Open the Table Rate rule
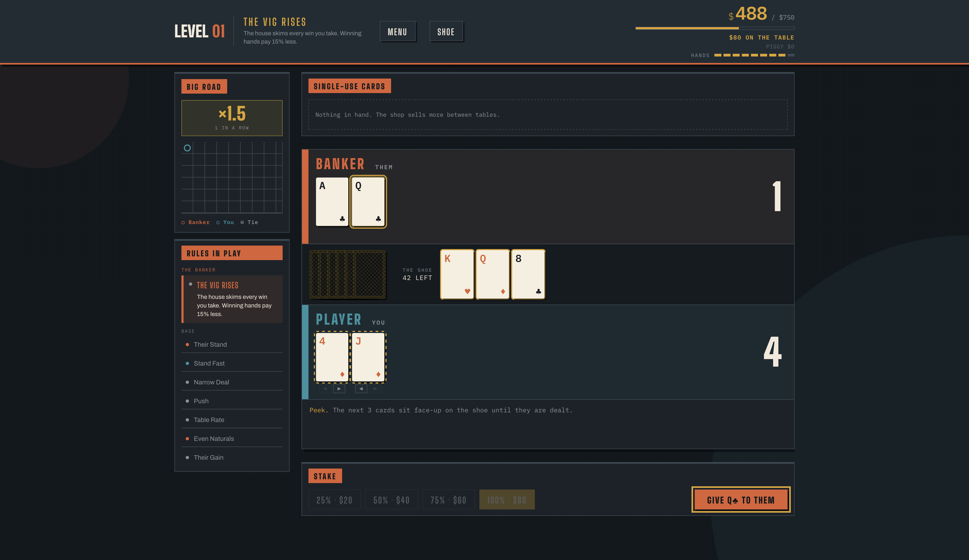969x560 pixels. (x=232, y=420)
